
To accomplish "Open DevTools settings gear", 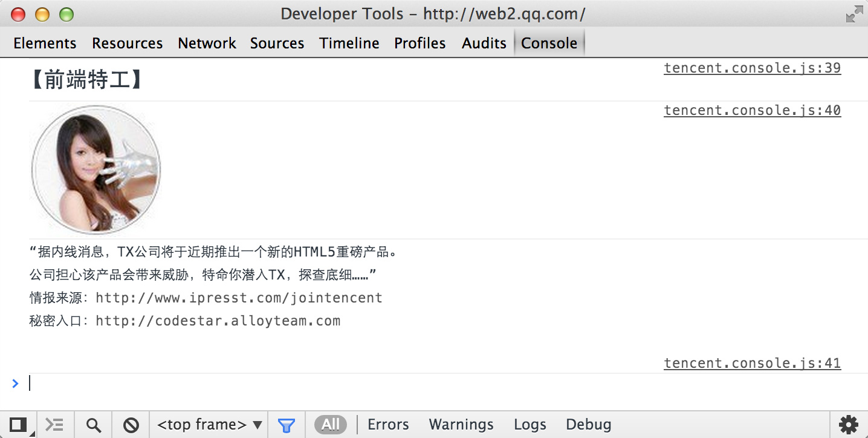I will click(x=849, y=425).
